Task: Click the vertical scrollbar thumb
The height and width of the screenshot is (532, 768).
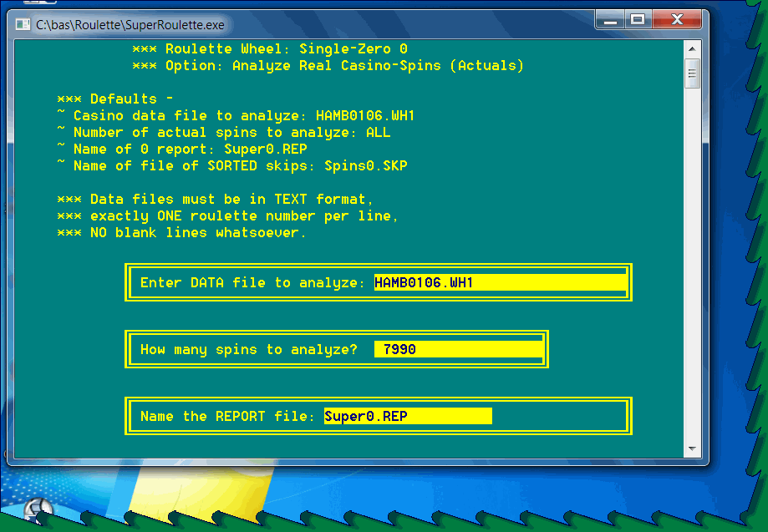Action: point(692,73)
